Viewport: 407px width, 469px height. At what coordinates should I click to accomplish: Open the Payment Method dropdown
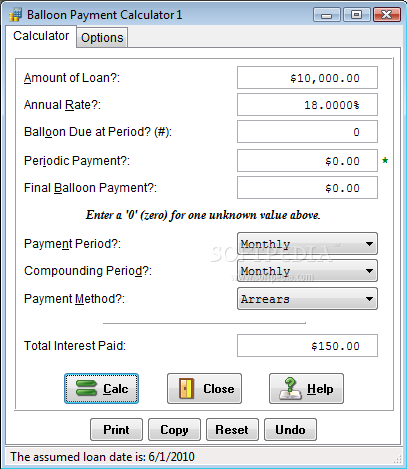[307, 299]
